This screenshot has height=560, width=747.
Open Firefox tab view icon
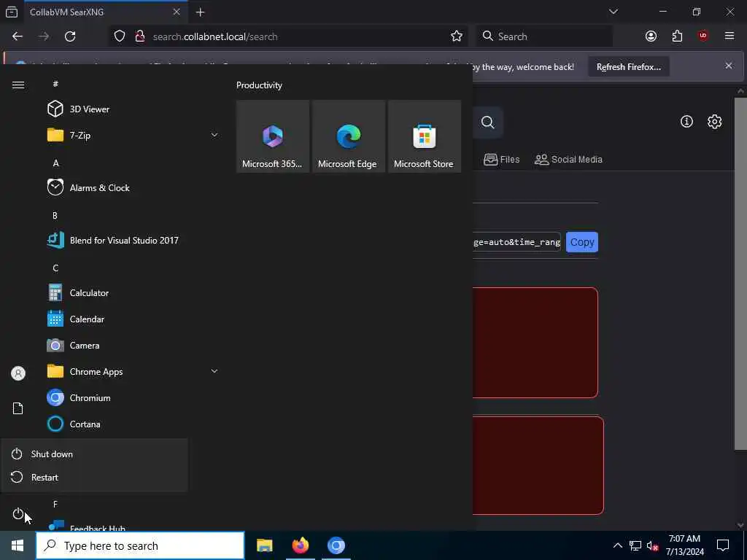tap(12, 12)
